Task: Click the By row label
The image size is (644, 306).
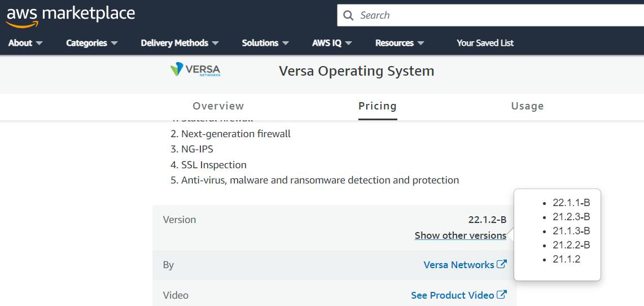Action: [x=168, y=265]
